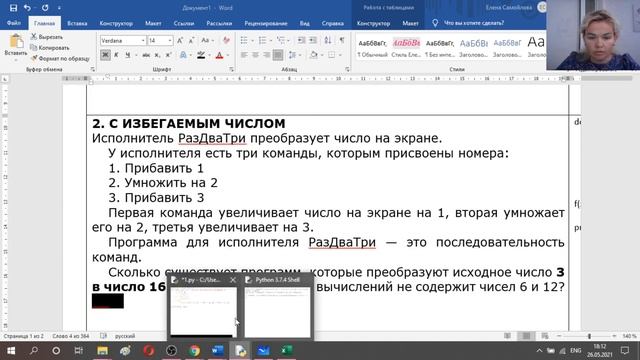Cut selection with Вырезать
This screenshot has height=360, width=640.
coord(47,37)
